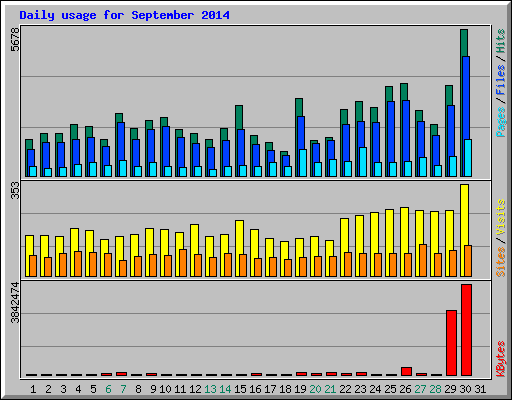Click the day 3 axis label
The image size is (512, 400).
[63, 389]
